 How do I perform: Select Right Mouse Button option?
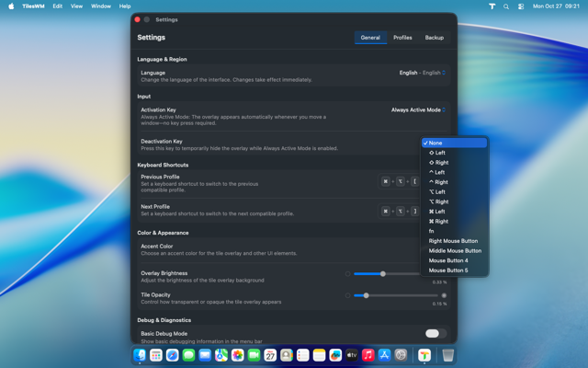pos(454,241)
